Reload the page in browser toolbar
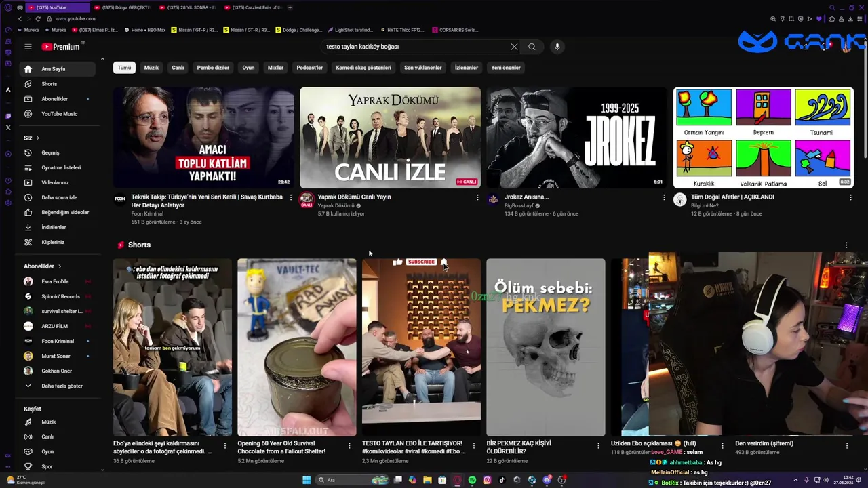This screenshot has width=868, height=488. [38, 19]
